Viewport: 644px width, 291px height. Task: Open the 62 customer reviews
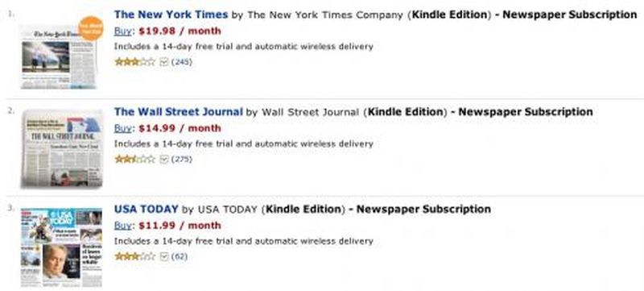[x=179, y=256]
